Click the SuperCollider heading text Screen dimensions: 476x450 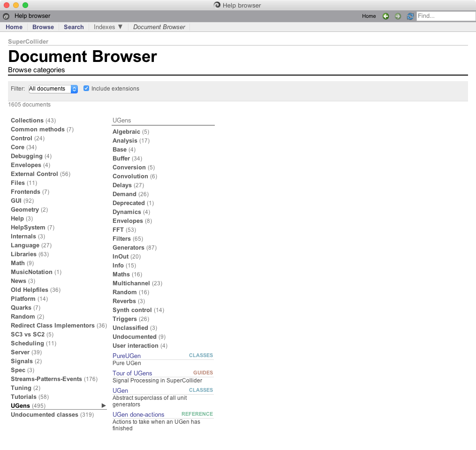tap(28, 42)
